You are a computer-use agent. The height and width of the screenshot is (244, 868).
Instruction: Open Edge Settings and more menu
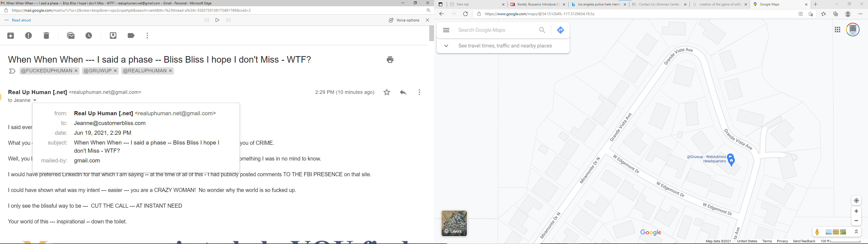[x=860, y=14]
